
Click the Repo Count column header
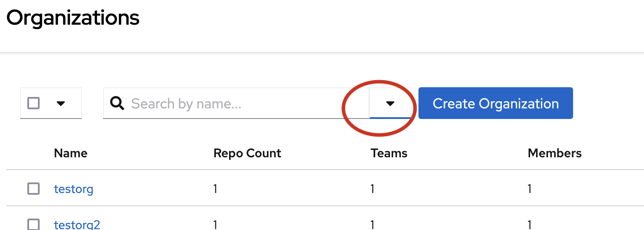pyautogui.click(x=247, y=153)
